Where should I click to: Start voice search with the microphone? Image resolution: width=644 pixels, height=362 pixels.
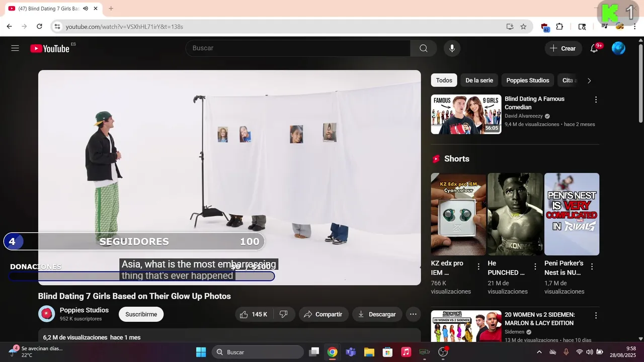click(452, 48)
